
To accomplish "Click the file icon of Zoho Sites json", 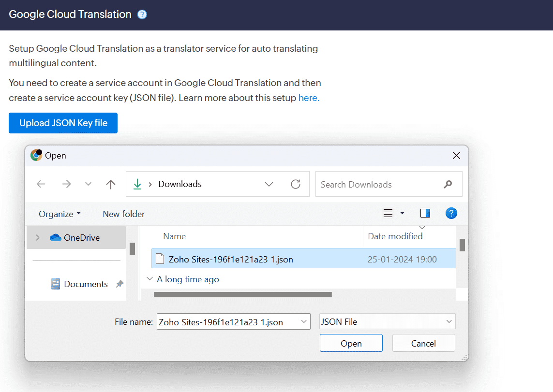I will (160, 259).
